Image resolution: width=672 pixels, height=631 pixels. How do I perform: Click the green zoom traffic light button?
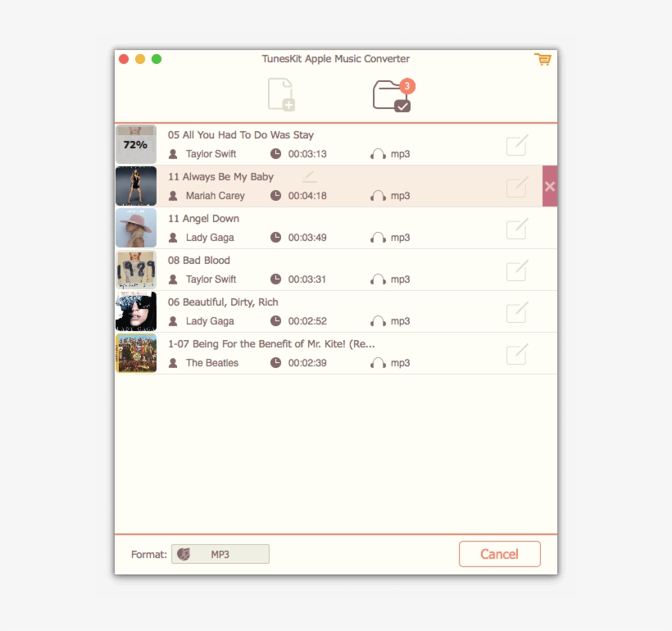point(156,59)
